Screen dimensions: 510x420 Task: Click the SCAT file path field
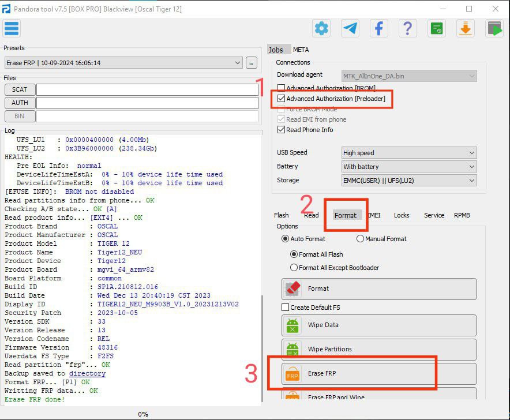point(147,90)
